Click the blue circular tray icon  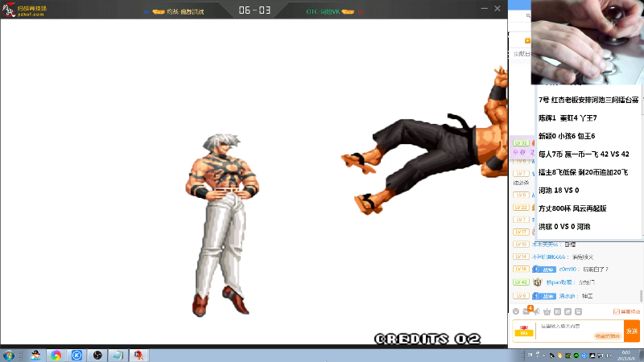(x=584, y=356)
